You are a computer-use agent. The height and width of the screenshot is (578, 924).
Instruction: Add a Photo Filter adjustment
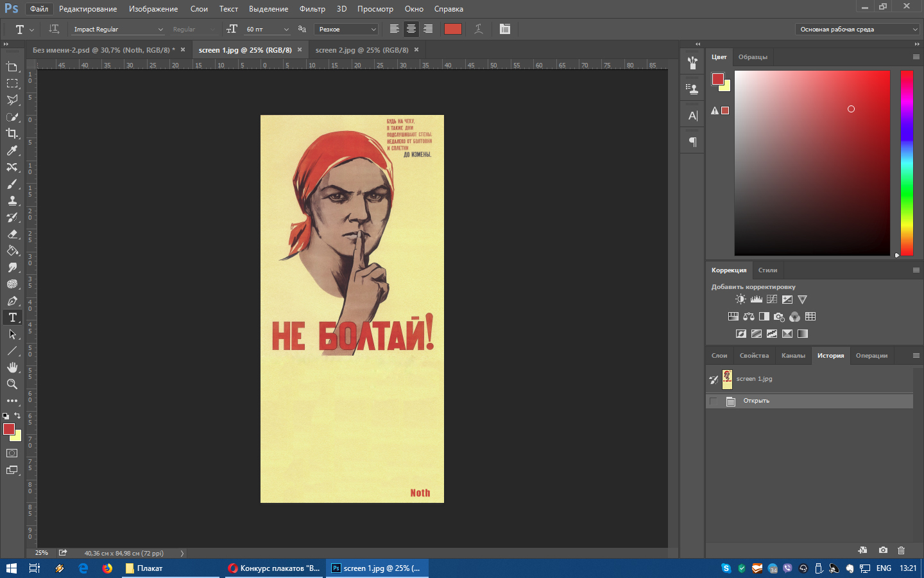coord(780,317)
